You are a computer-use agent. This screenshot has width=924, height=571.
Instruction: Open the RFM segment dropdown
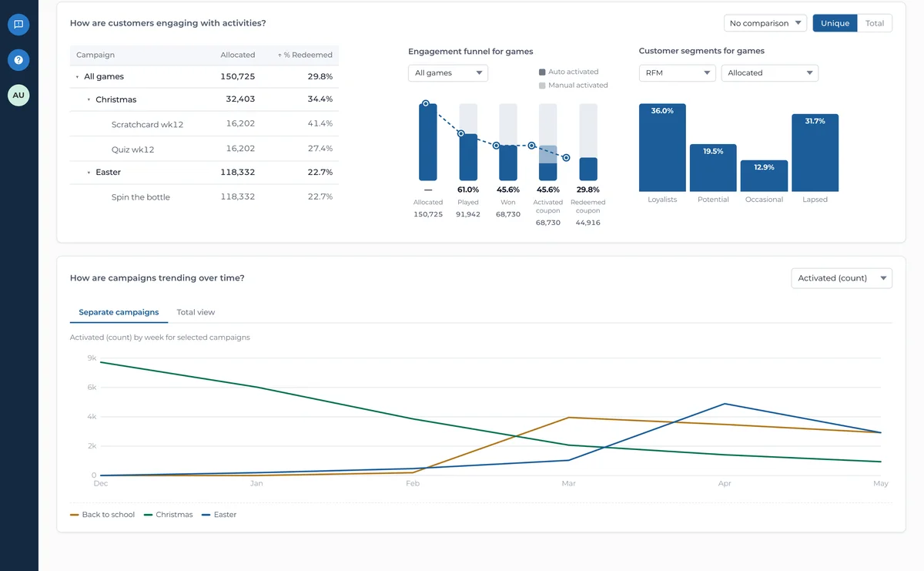[x=677, y=73]
